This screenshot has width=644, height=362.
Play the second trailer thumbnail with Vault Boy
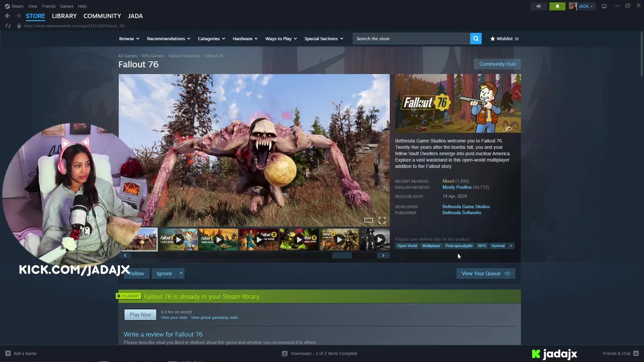[x=178, y=240]
